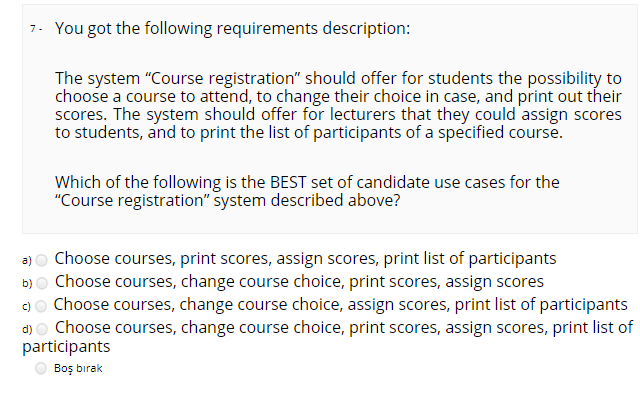Click the 'b)' option letter label

coord(27,283)
